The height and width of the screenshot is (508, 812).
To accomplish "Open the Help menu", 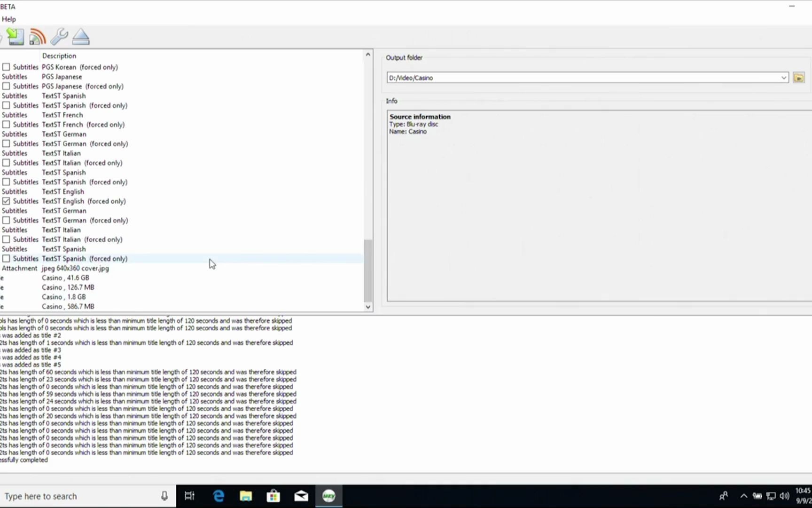I will pyautogui.click(x=8, y=19).
